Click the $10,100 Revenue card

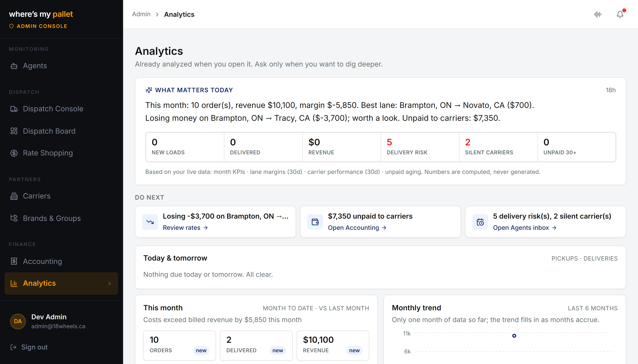[x=333, y=346]
